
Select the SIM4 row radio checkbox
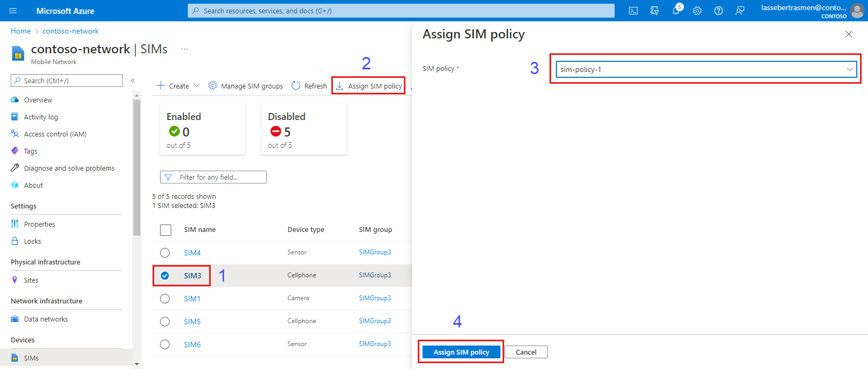(x=165, y=253)
